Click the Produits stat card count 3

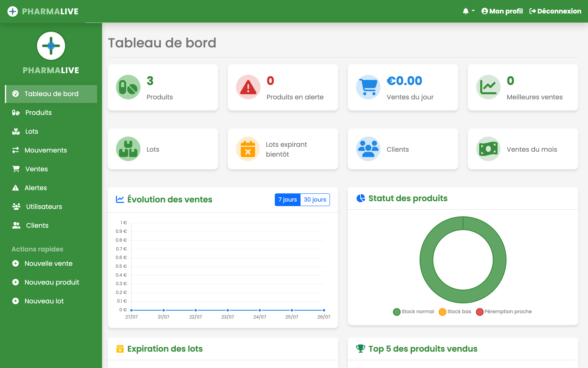tap(150, 81)
